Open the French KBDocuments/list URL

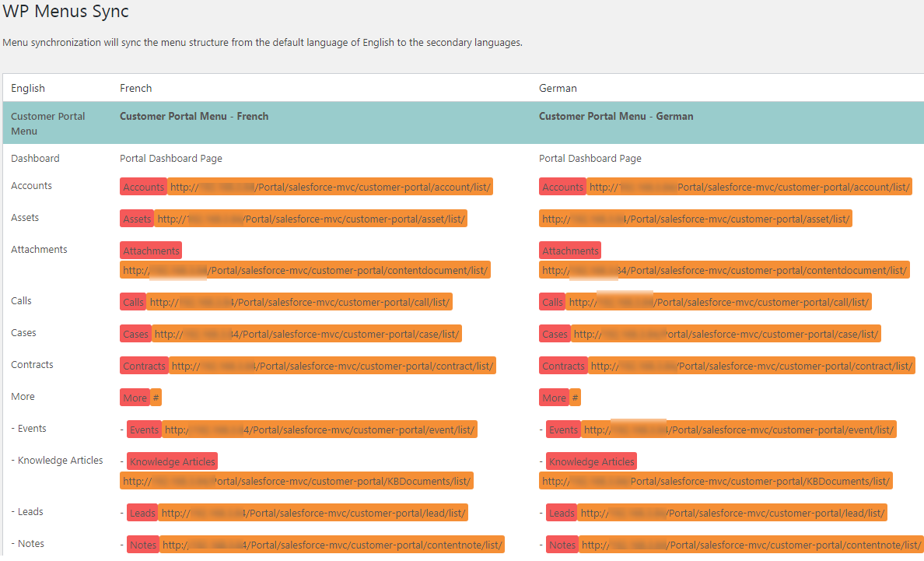click(x=296, y=481)
